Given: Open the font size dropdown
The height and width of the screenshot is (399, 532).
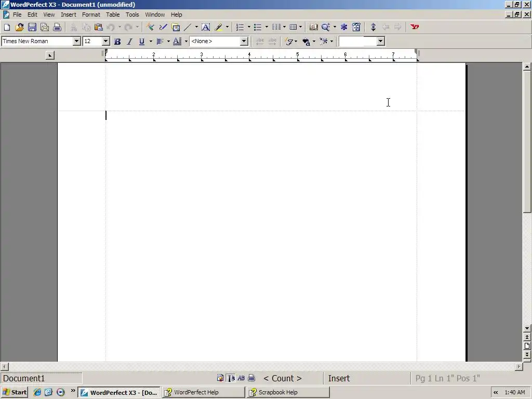Looking at the screenshot, I should 105,42.
